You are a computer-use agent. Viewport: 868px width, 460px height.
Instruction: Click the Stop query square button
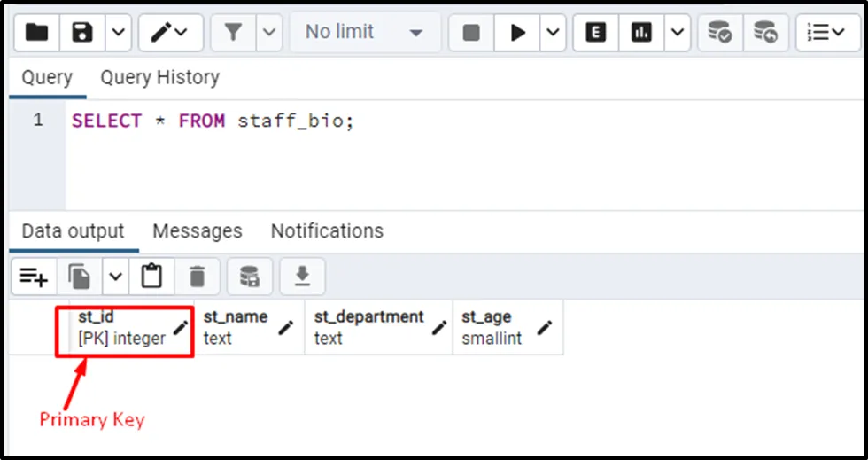[x=471, y=33]
